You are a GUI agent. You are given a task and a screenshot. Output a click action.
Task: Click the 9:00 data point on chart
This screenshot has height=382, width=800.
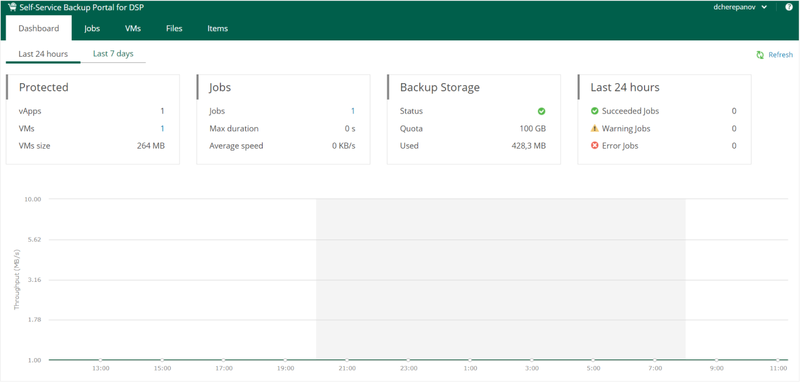[x=716, y=360]
